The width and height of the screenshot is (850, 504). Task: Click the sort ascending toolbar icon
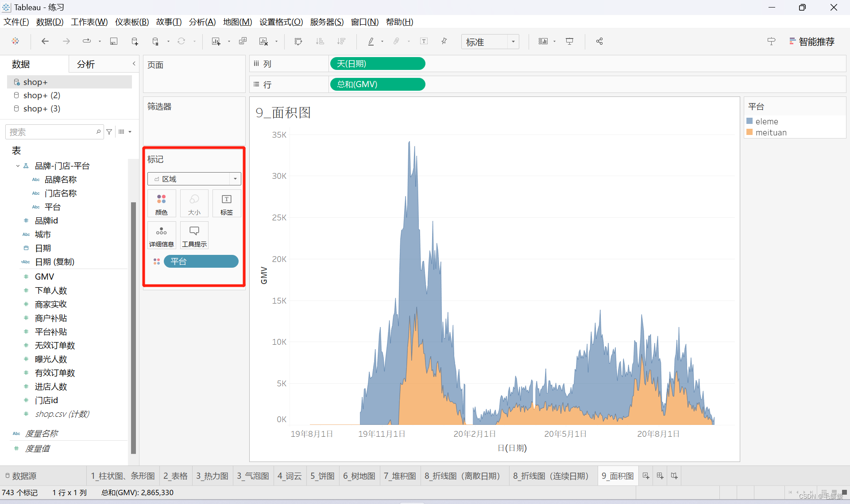(320, 41)
